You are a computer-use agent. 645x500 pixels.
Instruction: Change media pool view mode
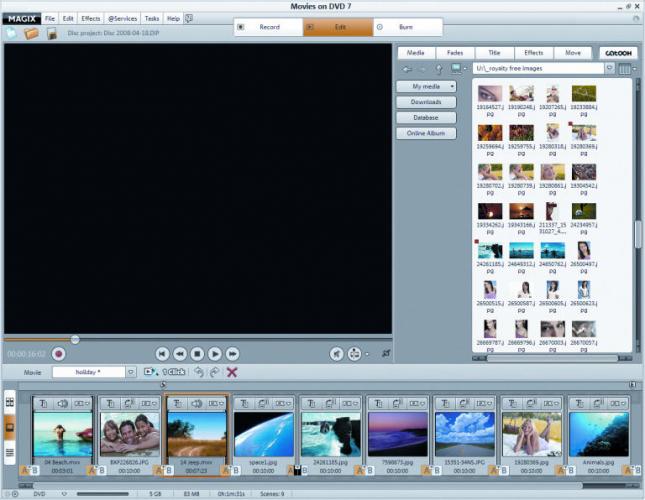click(625, 69)
